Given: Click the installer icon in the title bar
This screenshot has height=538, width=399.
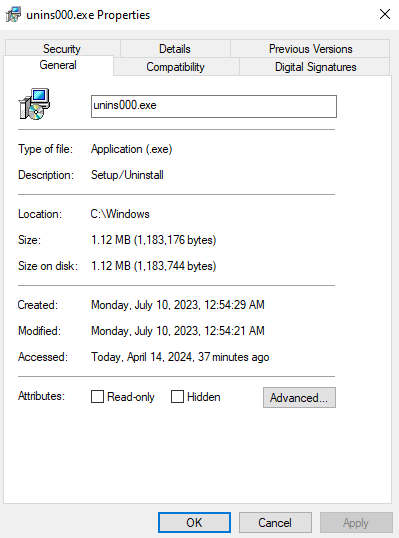Looking at the screenshot, I should (x=13, y=14).
